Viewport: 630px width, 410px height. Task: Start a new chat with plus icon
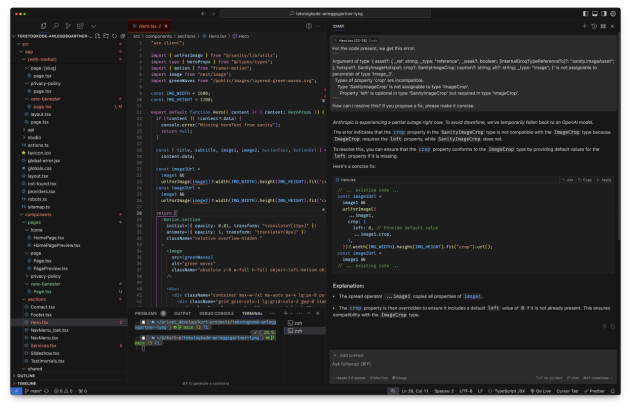(x=585, y=26)
